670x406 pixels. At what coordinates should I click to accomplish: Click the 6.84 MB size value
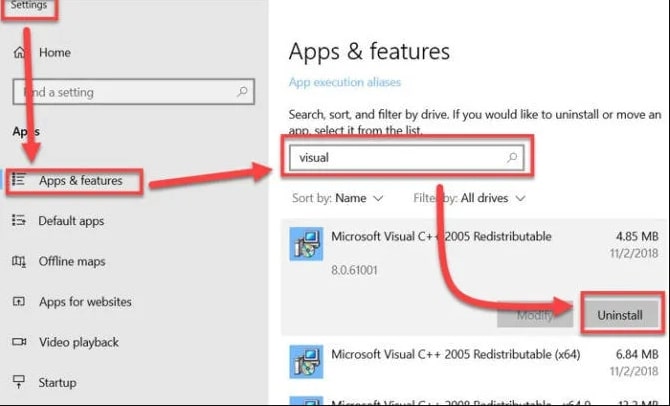click(x=637, y=354)
